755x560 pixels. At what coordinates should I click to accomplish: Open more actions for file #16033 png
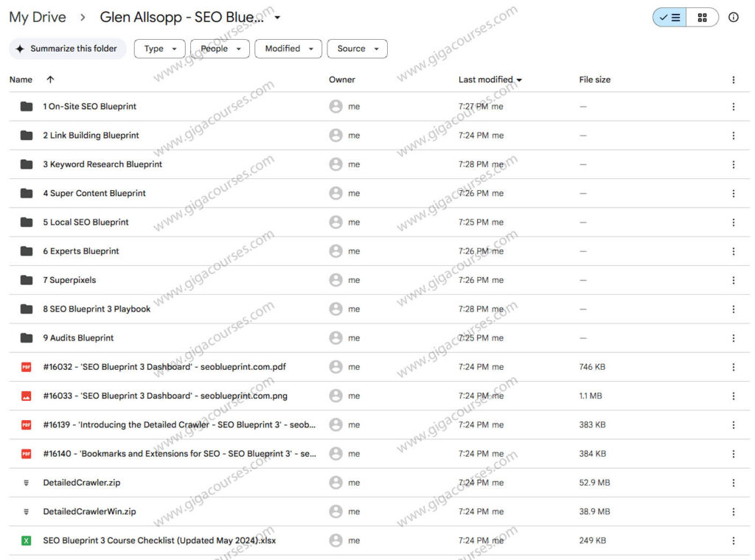tap(733, 396)
